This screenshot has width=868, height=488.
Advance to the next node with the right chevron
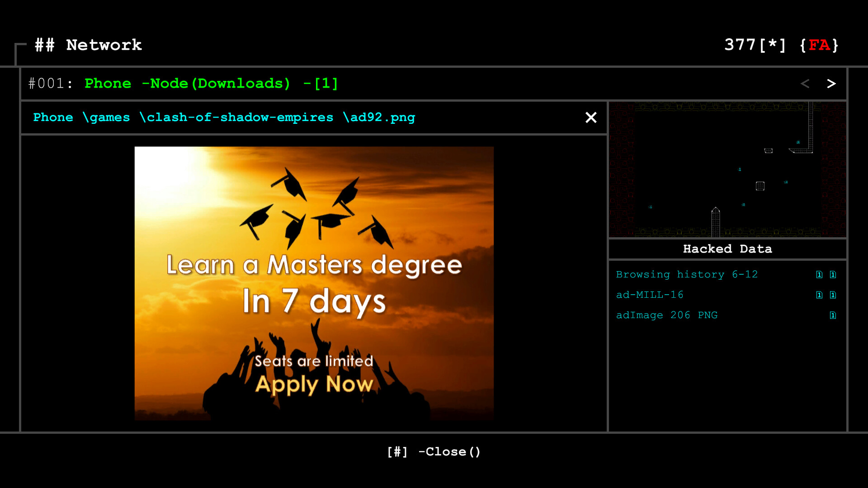[x=831, y=84]
